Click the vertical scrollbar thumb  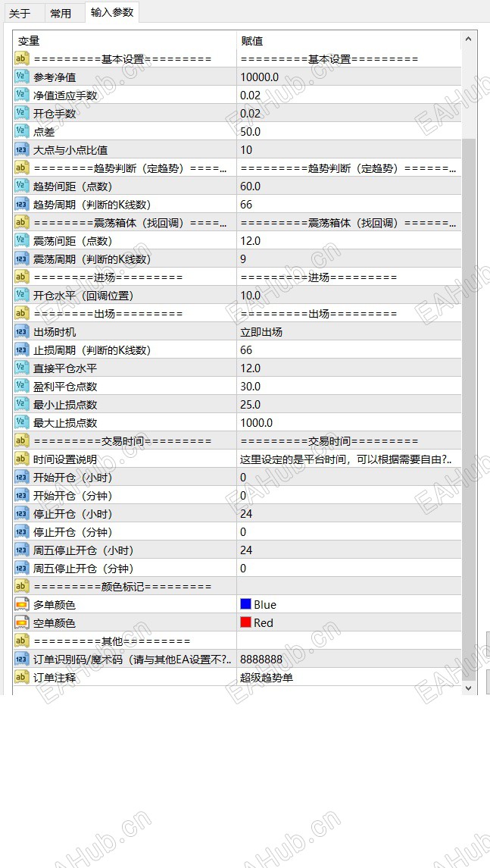[x=469, y=409]
